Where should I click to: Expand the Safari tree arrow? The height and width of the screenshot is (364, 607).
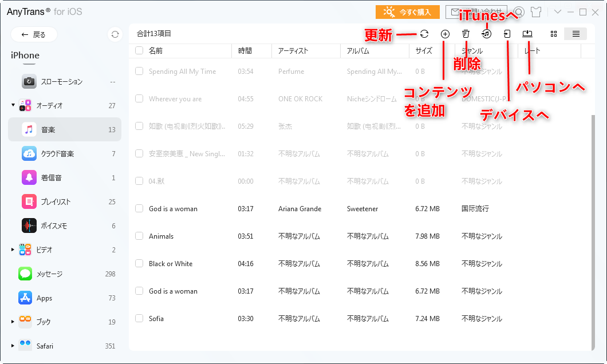tap(13, 346)
